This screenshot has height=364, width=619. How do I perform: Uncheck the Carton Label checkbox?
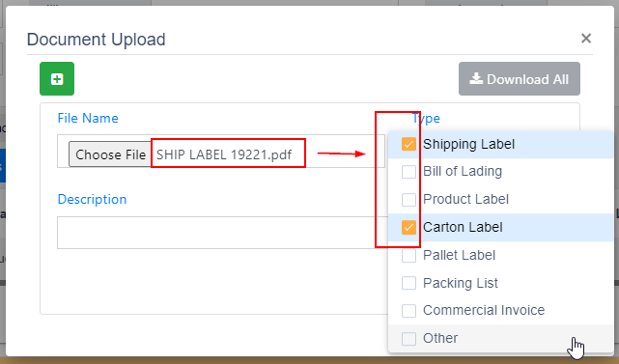coord(408,227)
